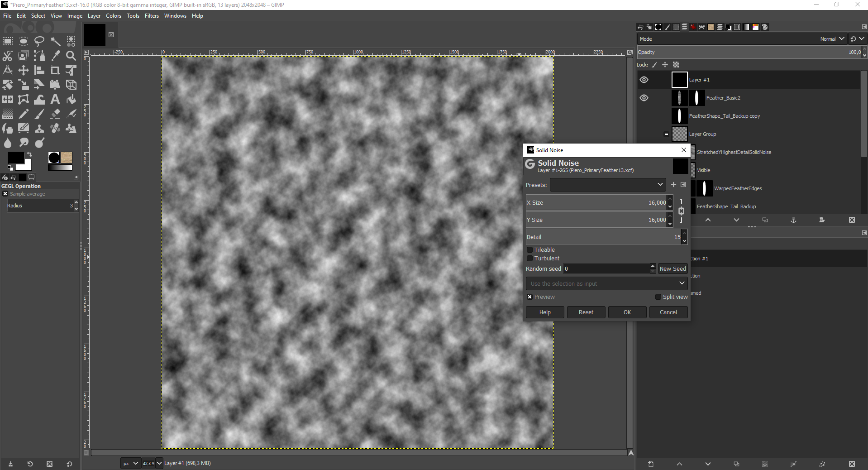Activate the Color Picker tool
This screenshot has width=868, height=470.
click(x=55, y=55)
